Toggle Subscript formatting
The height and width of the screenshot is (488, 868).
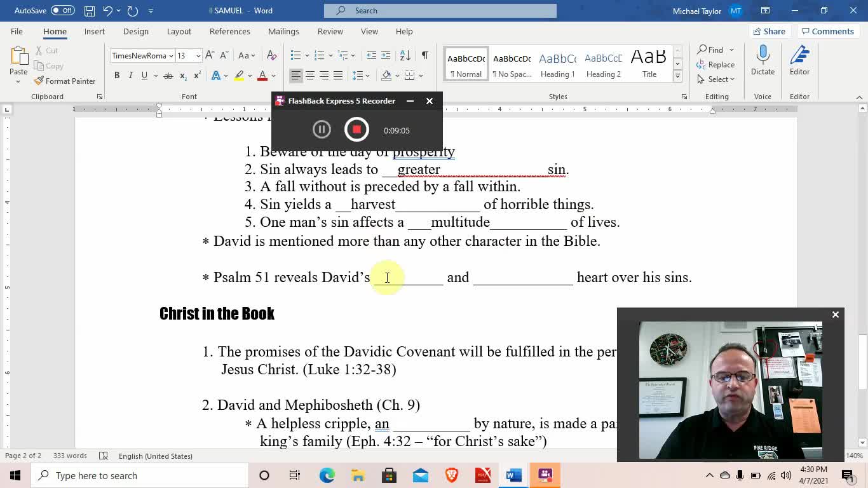(x=183, y=76)
